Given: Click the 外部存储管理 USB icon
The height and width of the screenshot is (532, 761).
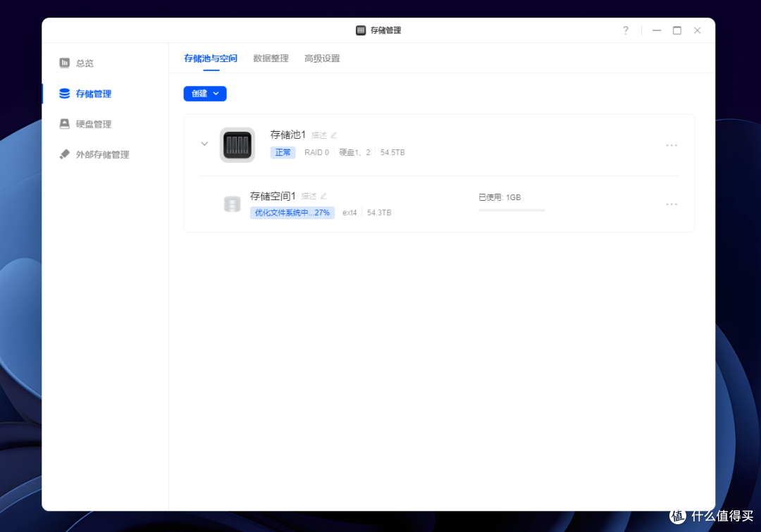Looking at the screenshot, I should point(65,154).
